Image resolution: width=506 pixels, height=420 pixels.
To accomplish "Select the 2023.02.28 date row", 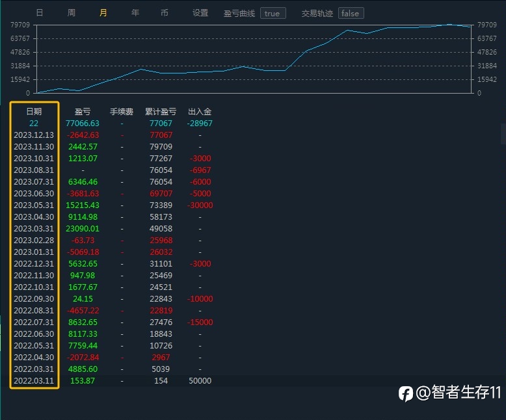I will pos(34,241).
